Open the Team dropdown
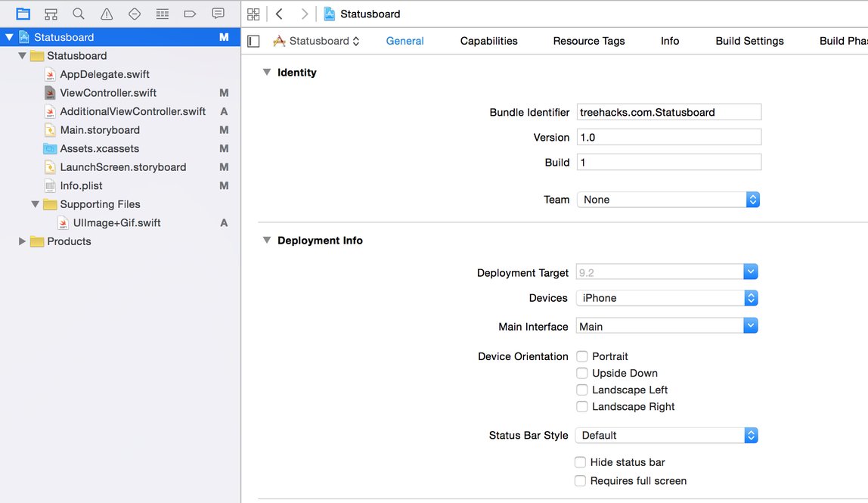The image size is (868, 503). pyautogui.click(x=668, y=200)
